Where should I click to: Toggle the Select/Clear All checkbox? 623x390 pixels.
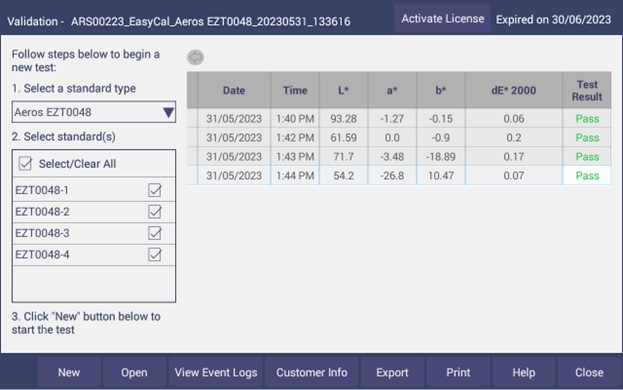tap(25, 163)
